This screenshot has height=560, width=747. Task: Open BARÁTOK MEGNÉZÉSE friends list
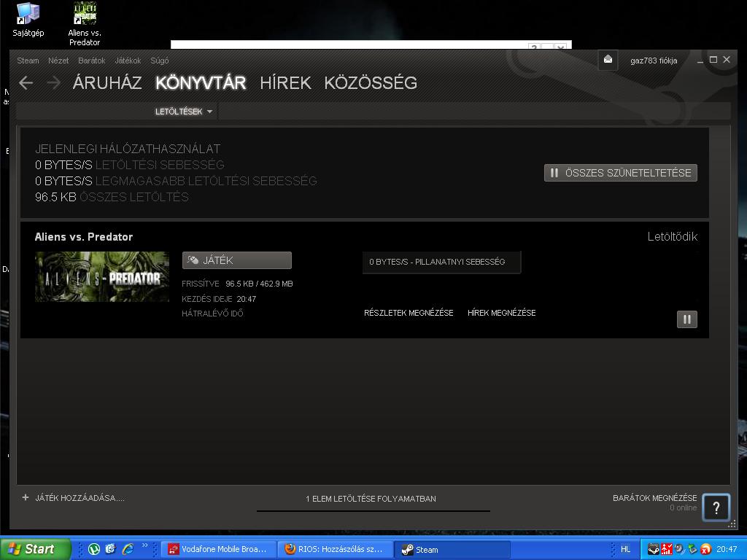coord(654,497)
